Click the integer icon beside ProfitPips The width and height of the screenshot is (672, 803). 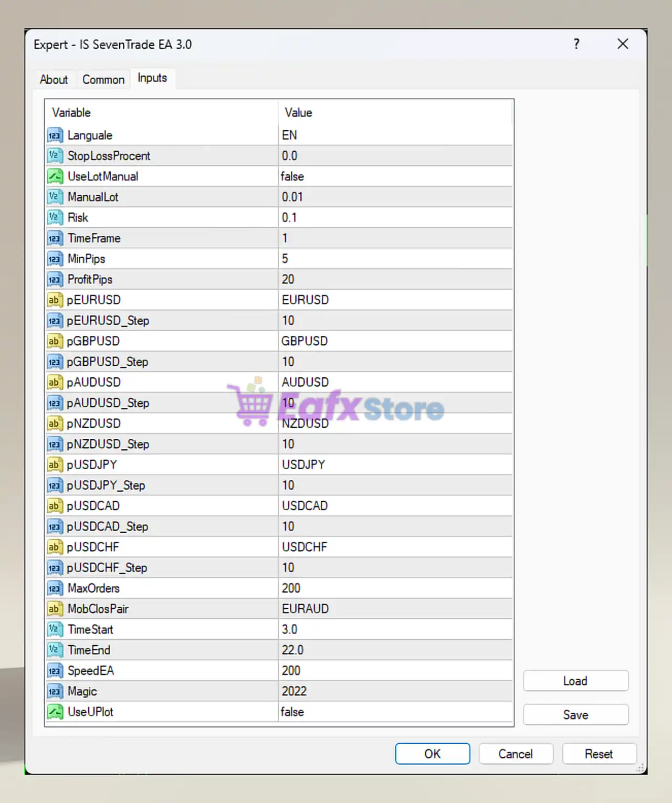point(55,279)
